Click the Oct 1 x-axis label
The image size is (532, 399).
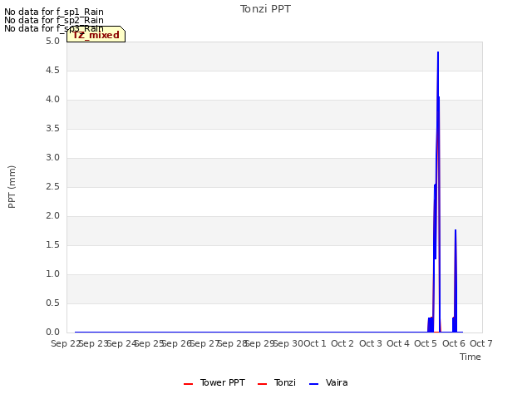click(315, 343)
